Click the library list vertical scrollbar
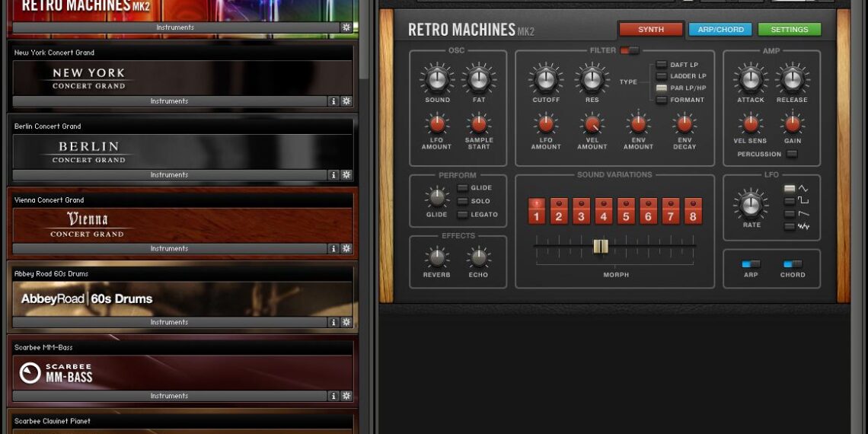Screen dimensions: 868x434 click(x=364, y=39)
